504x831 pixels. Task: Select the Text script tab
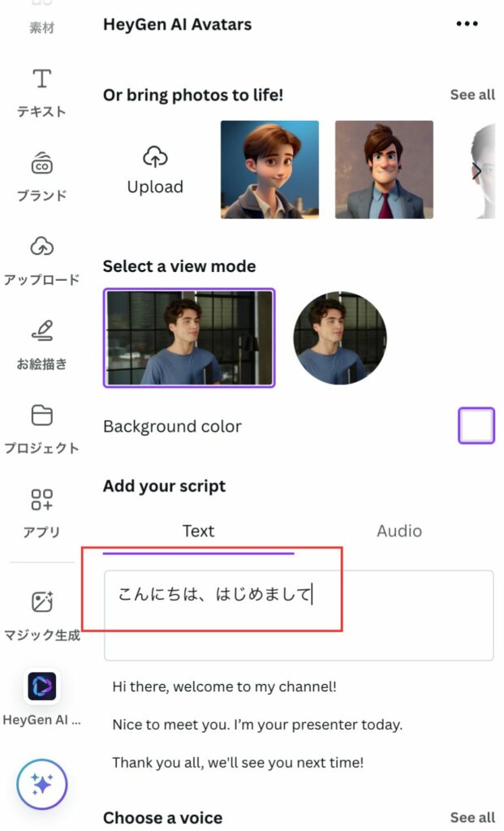click(x=199, y=532)
